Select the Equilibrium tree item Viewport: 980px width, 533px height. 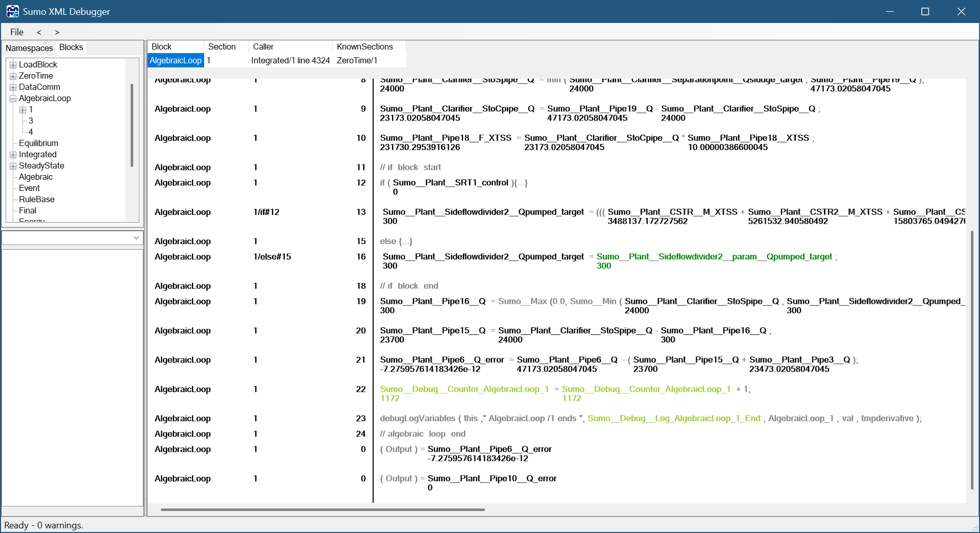pyautogui.click(x=38, y=143)
